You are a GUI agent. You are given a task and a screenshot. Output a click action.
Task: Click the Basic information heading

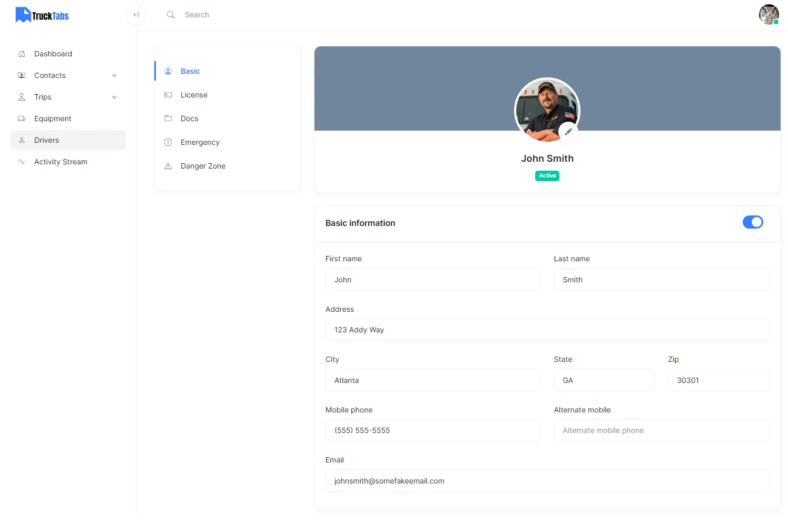[360, 223]
